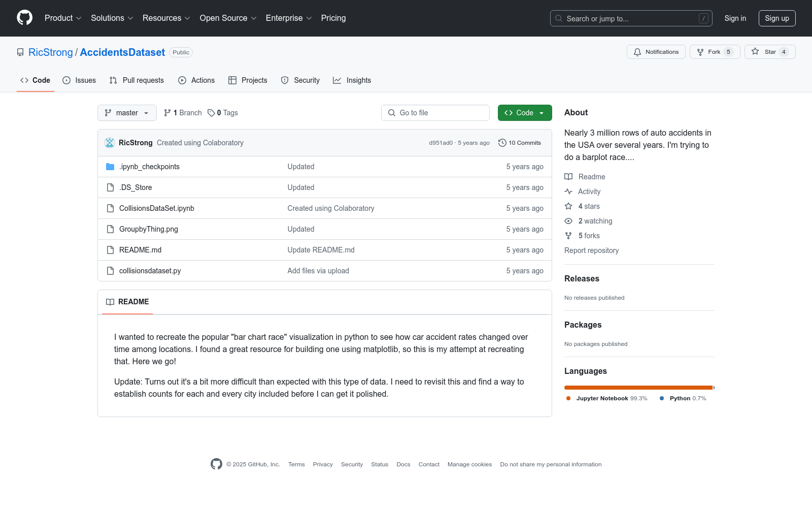Switch to the Issues tab
This screenshot has width=812, height=508.
pyautogui.click(x=79, y=80)
